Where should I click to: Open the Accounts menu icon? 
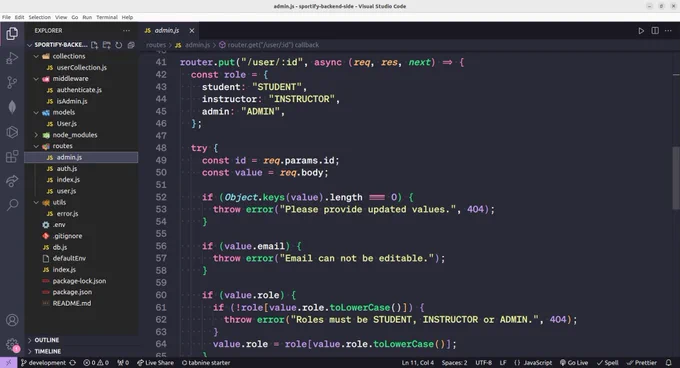[12, 320]
